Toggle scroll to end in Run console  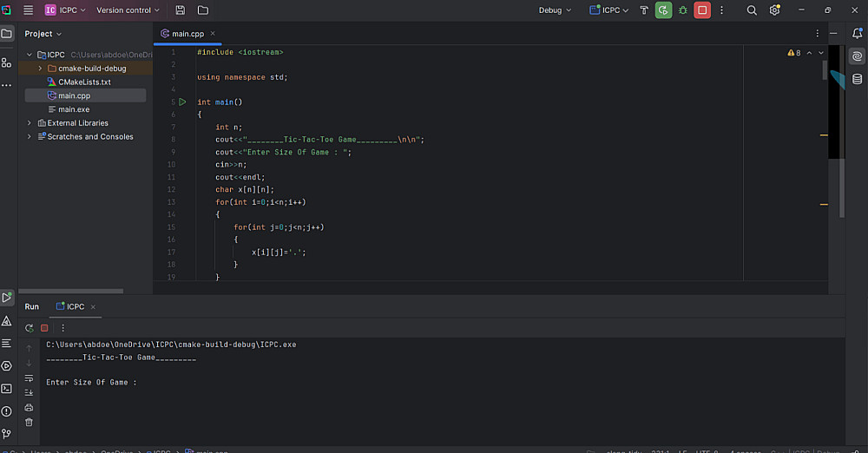coord(29,392)
